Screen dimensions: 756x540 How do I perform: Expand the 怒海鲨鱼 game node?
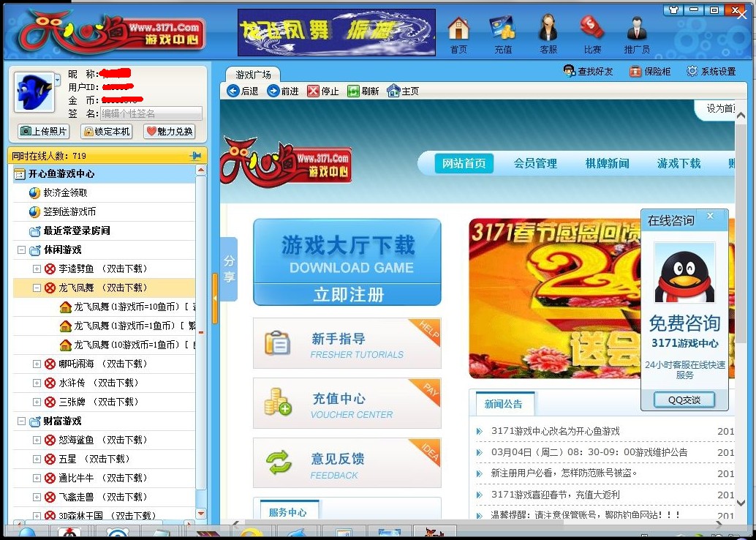37,440
